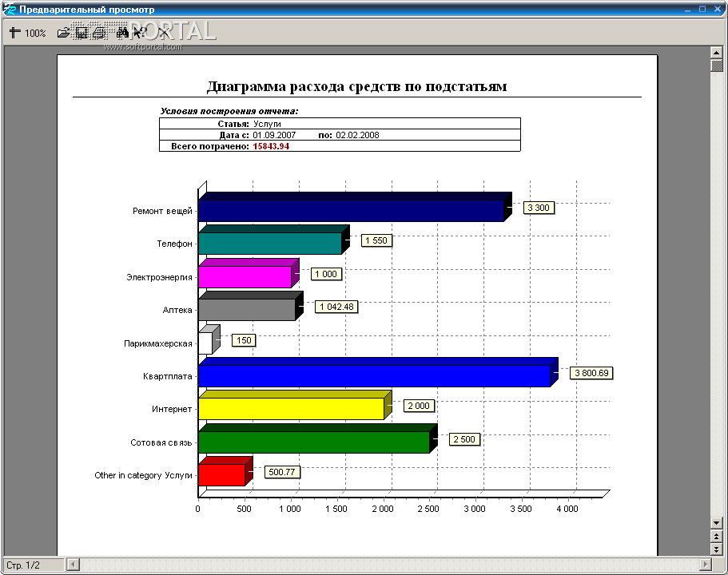The height and width of the screenshot is (575, 728).
Task: Click the report title 'Диаграмма расхода средств по подстатьям'
Action: (356, 86)
